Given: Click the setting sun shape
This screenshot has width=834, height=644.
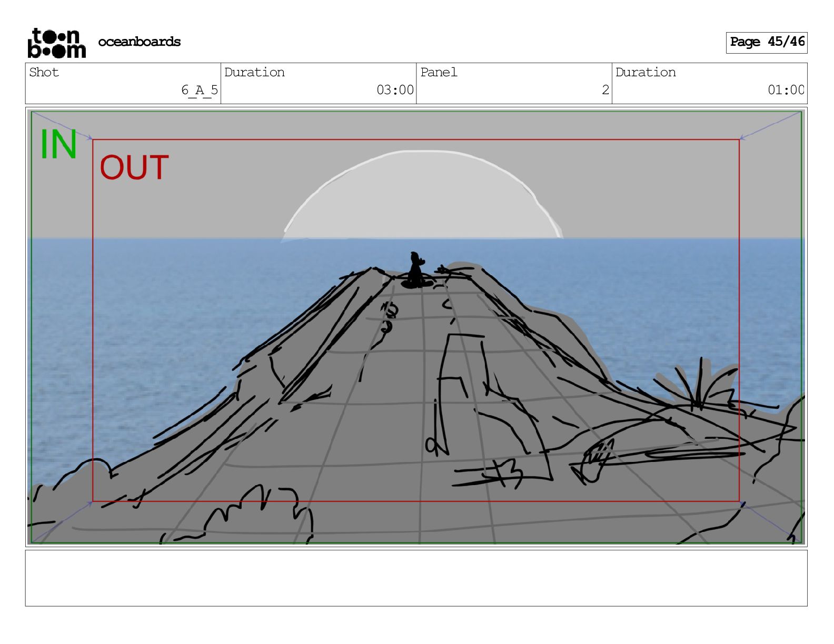Looking at the screenshot, I should pos(423,196).
